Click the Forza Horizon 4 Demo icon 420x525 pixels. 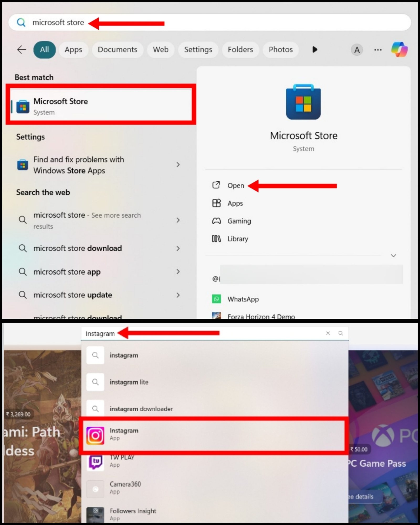tap(216, 315)
